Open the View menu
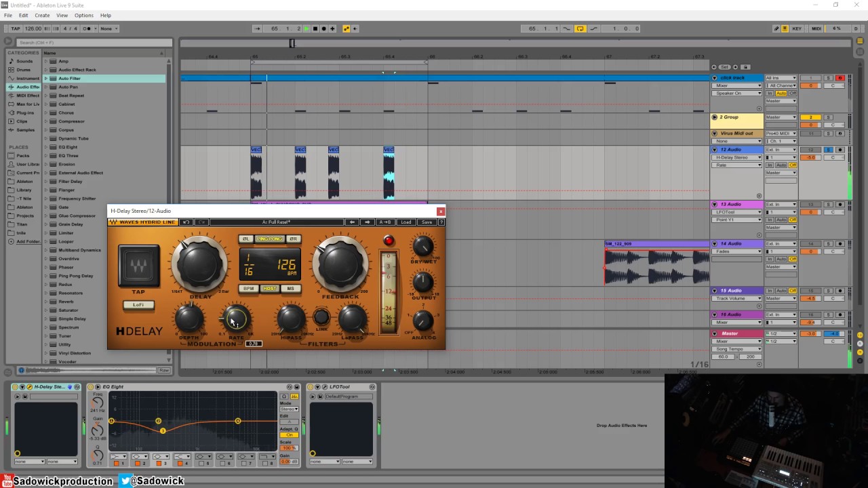Image resolution: width=868 pixels, height=488 pixels. click(62, 15)
